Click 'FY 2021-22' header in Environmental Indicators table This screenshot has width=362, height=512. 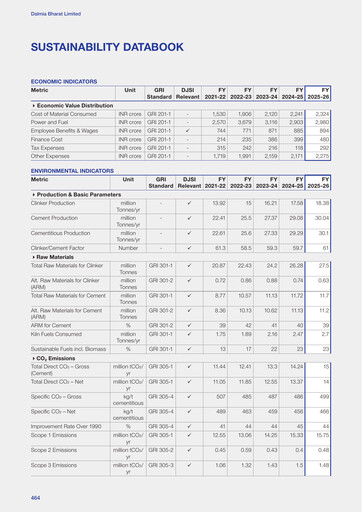pos(215,182)
